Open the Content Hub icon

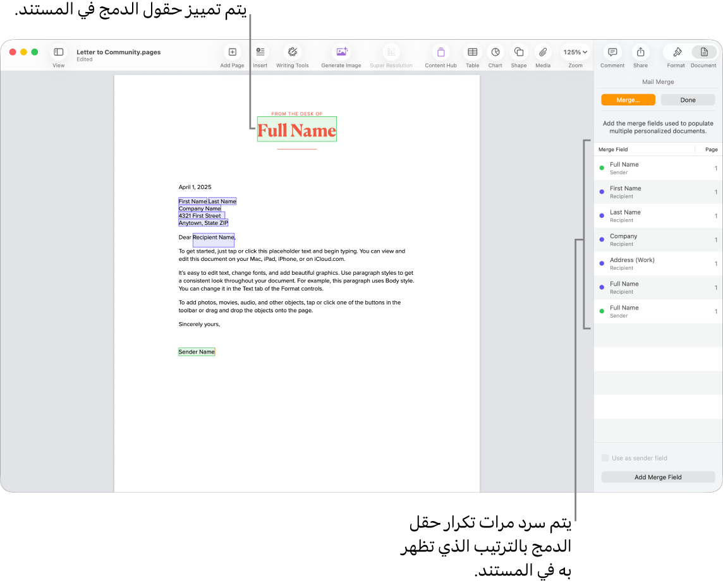click(x=440, y=52)
